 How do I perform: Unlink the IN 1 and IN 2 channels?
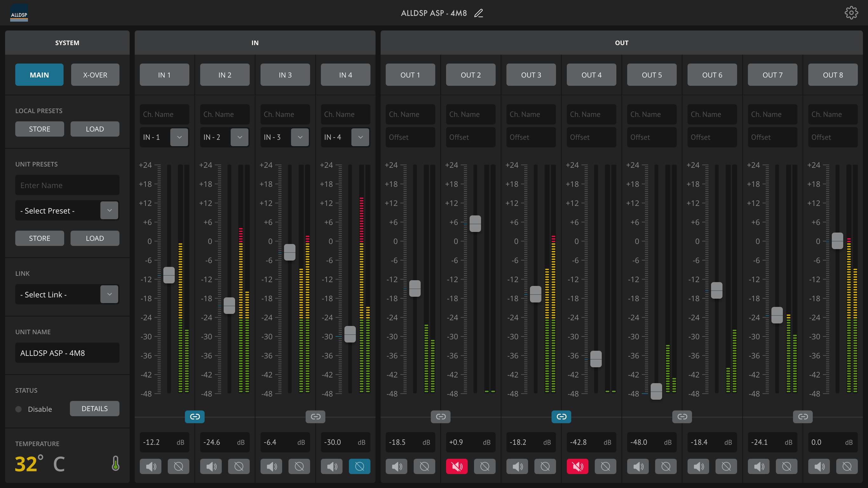(195, 417)
